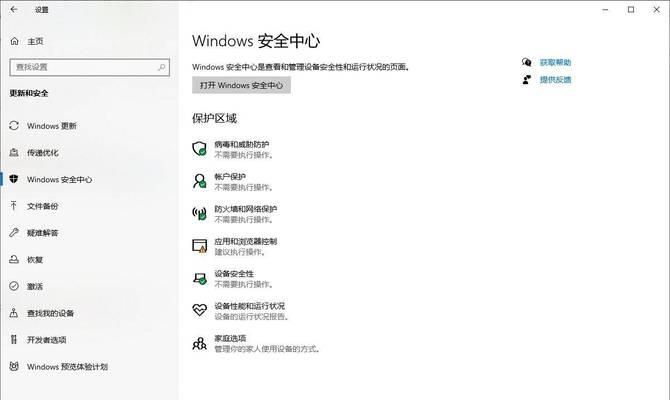
Task: Open 开发者选项 page
Action: click(x=47, y=340)
